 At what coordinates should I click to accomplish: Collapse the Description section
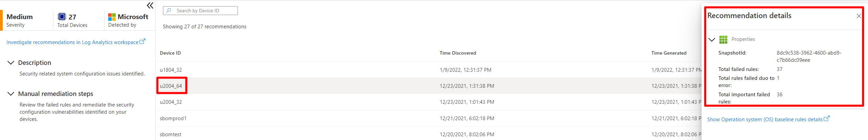click(x=11, y=62)
